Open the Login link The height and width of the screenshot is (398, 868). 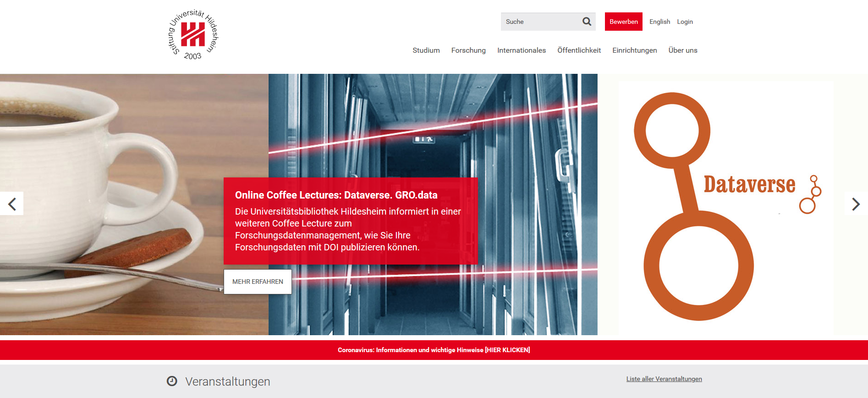coord(685,22)
